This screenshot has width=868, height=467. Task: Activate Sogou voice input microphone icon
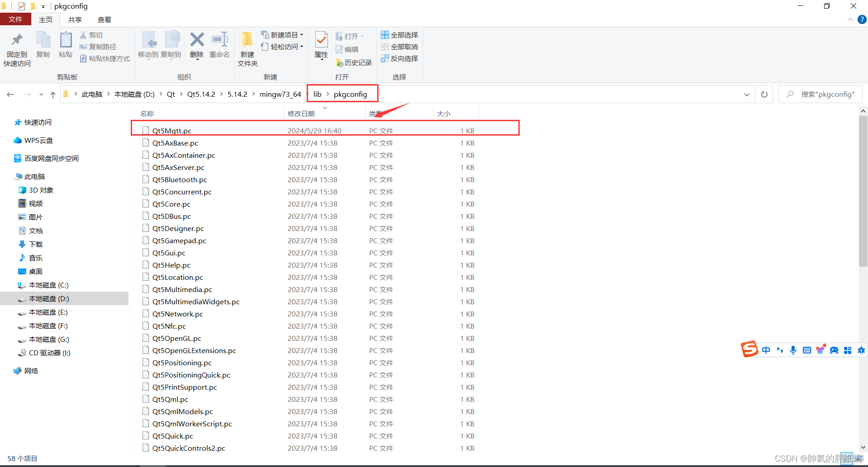point(793,350)
